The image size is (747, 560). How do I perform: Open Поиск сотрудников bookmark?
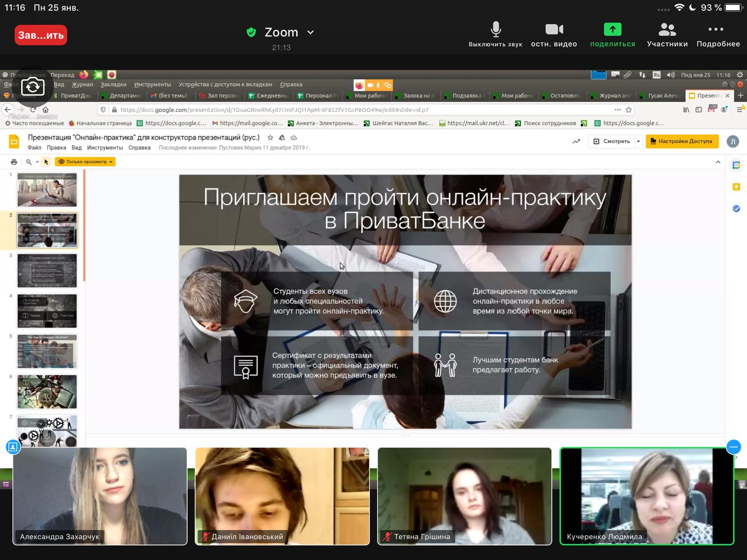545,123
